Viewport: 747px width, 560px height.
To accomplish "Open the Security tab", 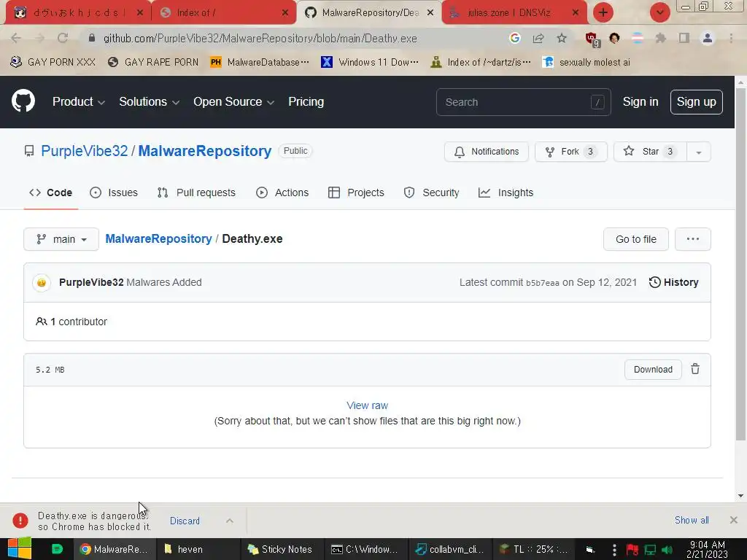I will [x=432, y=192].
